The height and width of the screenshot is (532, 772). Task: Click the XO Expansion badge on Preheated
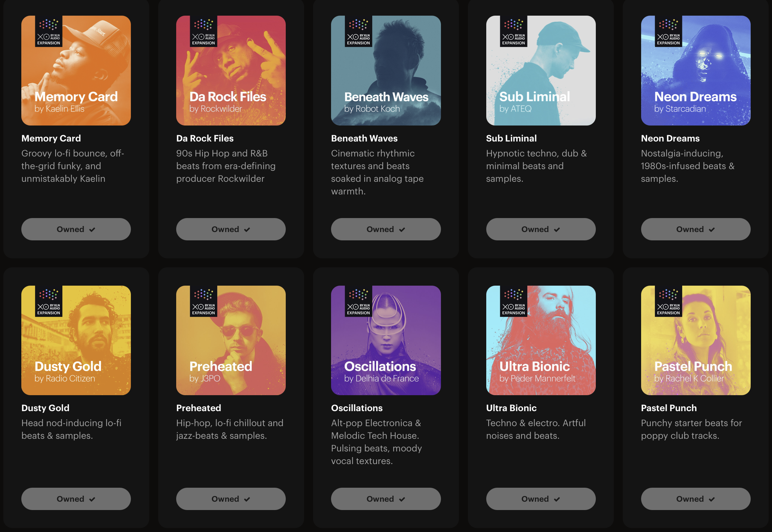203,301
